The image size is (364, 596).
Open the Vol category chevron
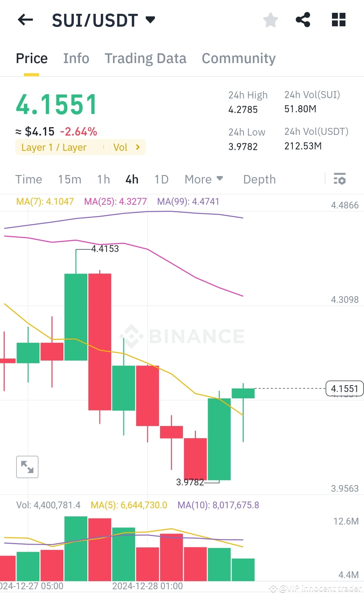click(x=137, y=147)
